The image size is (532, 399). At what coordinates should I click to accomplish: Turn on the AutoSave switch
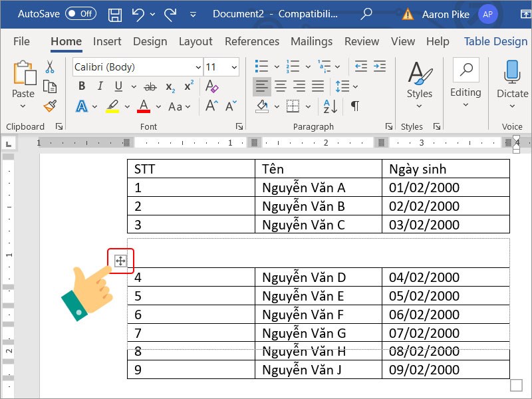pos(80,14)
